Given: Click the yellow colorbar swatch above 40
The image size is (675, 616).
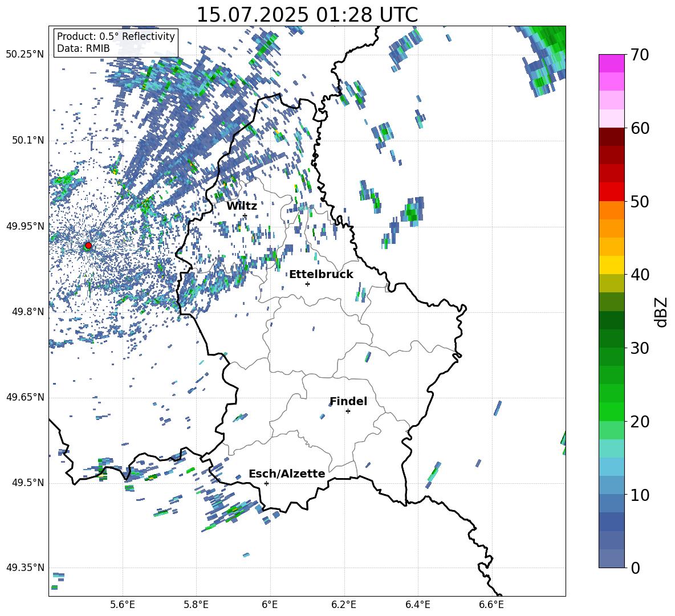Looking at the screenshot, I should (612, 265).
